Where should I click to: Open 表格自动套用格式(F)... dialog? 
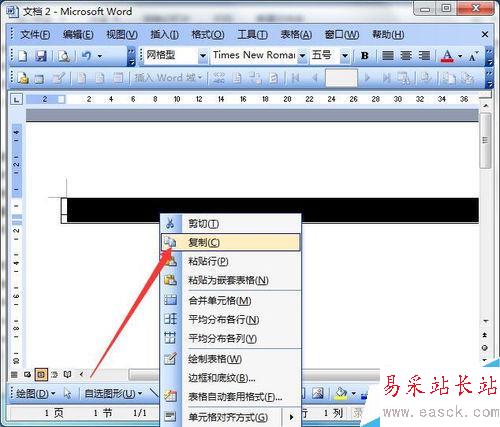[231, 397]
